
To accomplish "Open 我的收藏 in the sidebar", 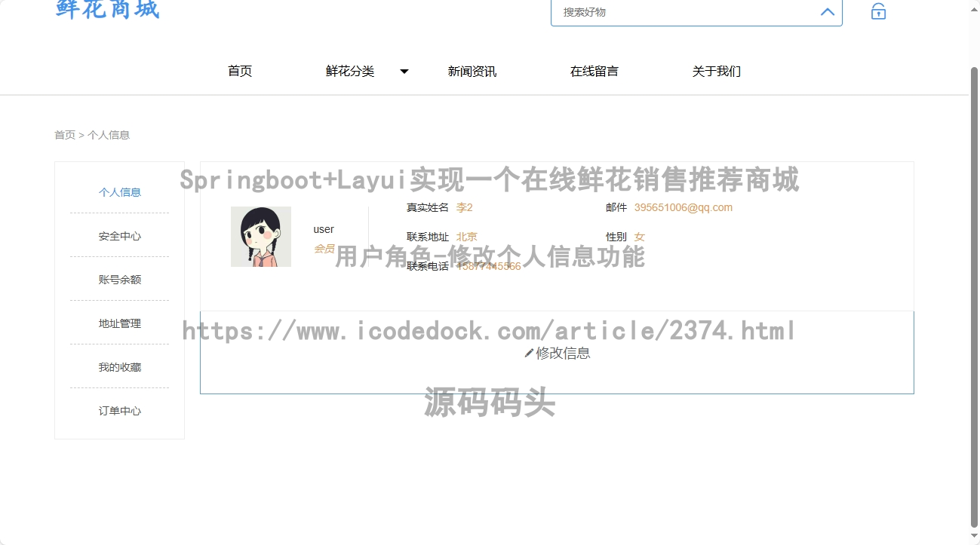I will pos(119,367).
